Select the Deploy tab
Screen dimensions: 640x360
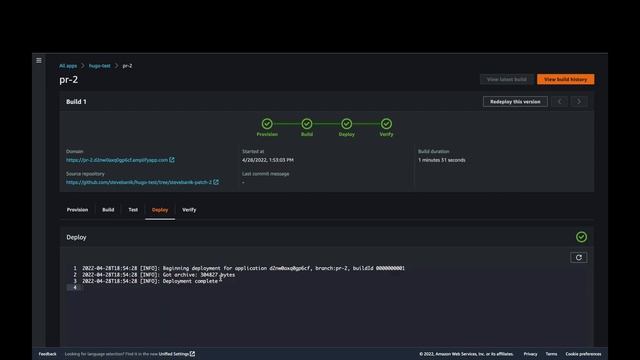pyautogui.click(x=160, y=210)
